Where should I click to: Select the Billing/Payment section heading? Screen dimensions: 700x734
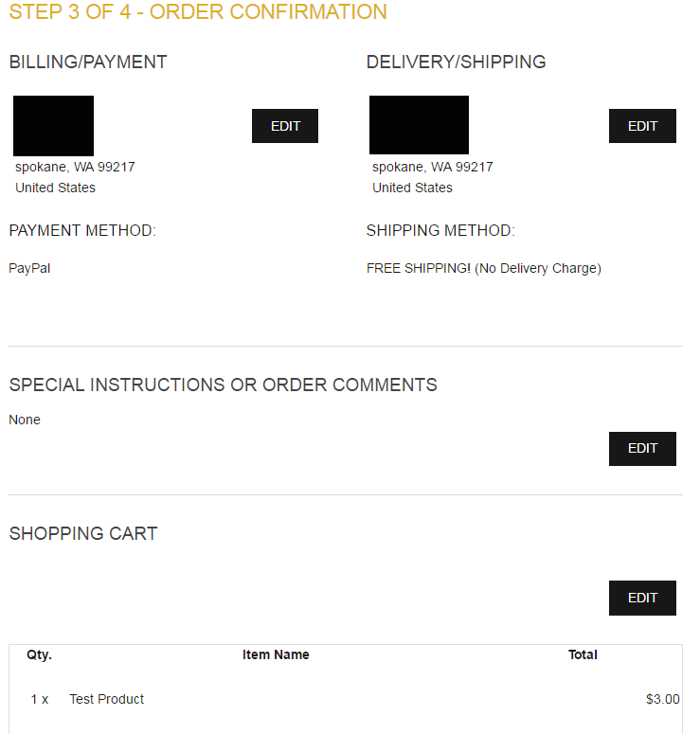pos(88,63)
